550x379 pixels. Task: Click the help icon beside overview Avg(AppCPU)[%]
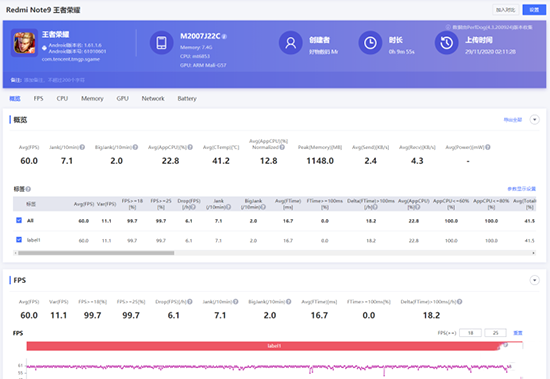coord(190,147)
